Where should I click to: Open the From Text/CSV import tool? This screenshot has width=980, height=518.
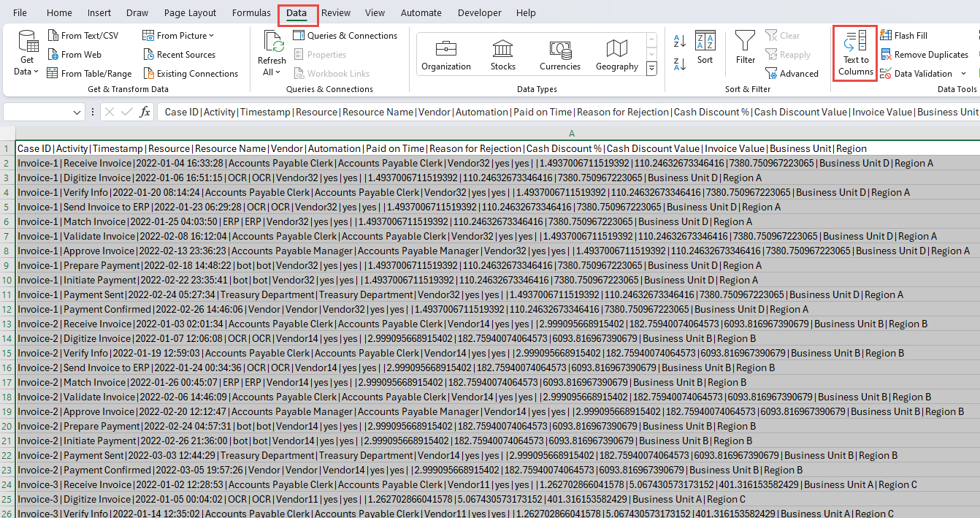[x=85, y=34]
